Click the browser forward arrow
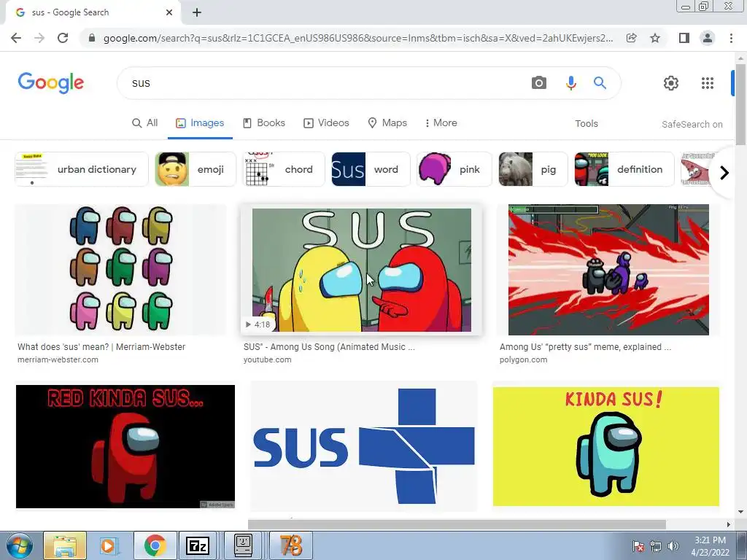The width and height of the screenshot is (747, 560). pyautogui.click(x=39, y=38)
